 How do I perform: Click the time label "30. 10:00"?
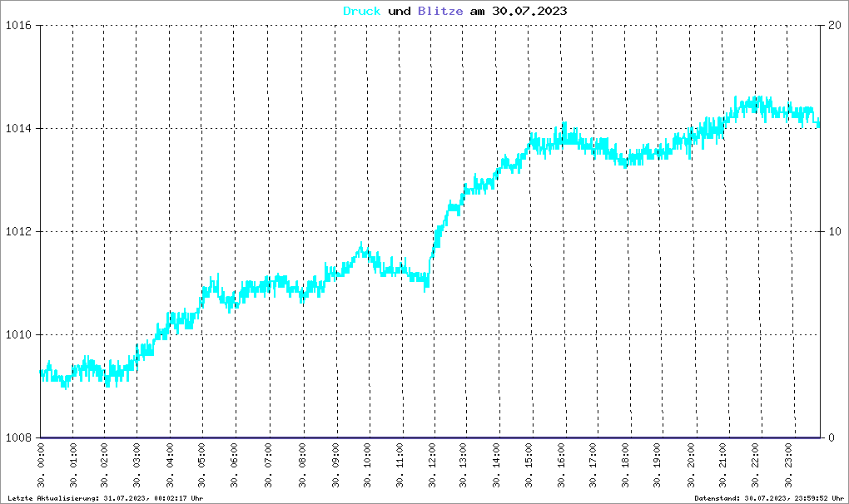point(368,465)
